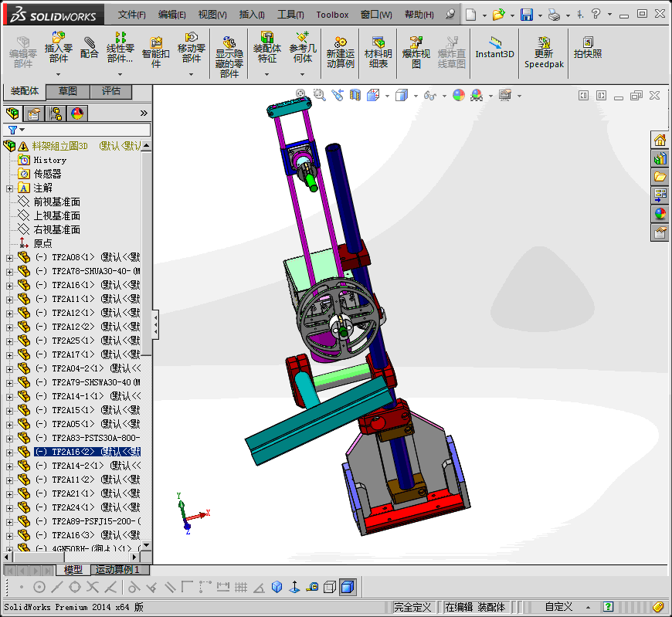This screenshot has width=672, height=617.
Task: Expand the TF2A08<1> component node
Action: [9, 257]
